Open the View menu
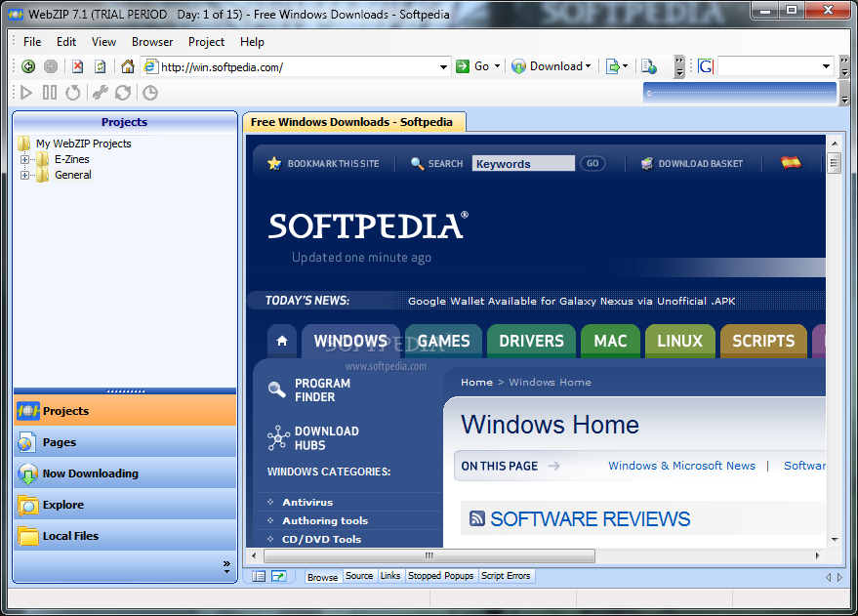This screenshot has width=858, height=616. point(104,42)
